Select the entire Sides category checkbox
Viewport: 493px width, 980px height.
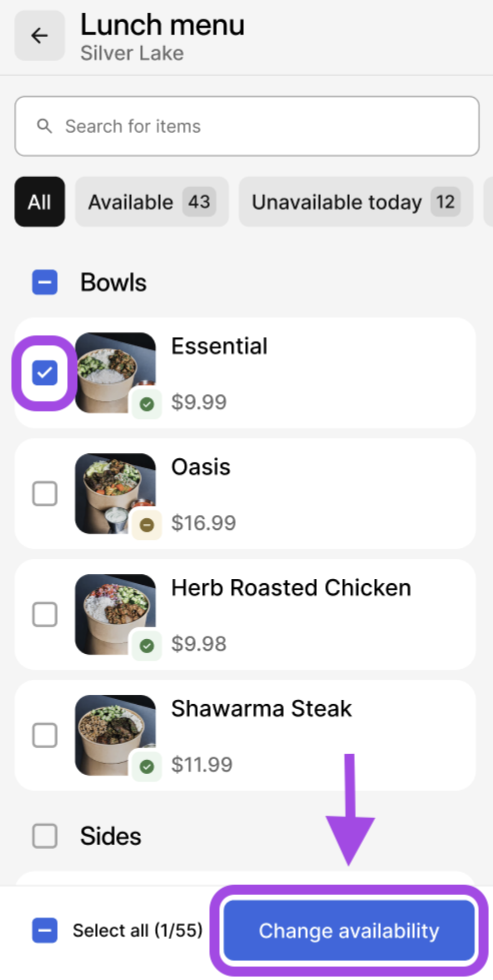pyautogui.click(x=45, y=836)
